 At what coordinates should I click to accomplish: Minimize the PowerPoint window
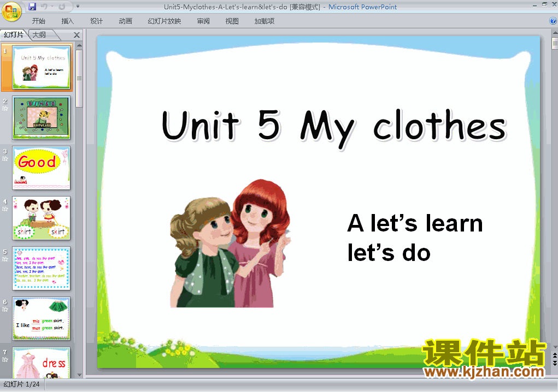click(535, 5)
